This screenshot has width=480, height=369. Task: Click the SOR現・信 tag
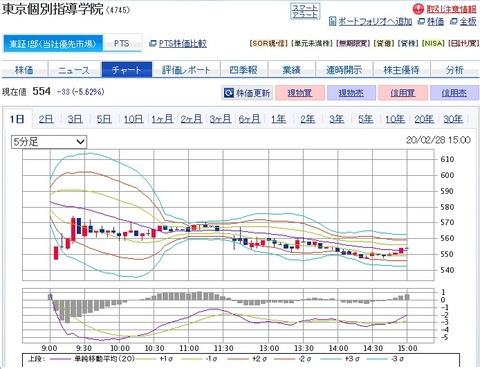point(268,44)
